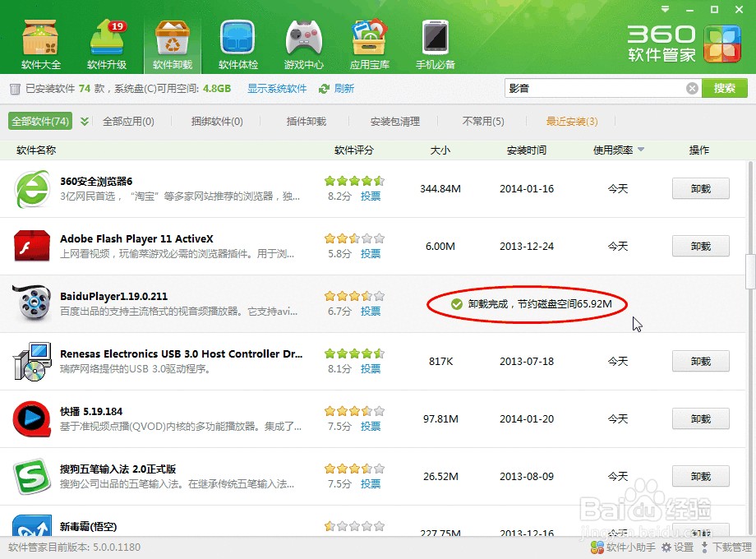756x559 pixels.
Task: Vote for 搜狗五笔输入法 via 投票 link
Action: (371, 483)
